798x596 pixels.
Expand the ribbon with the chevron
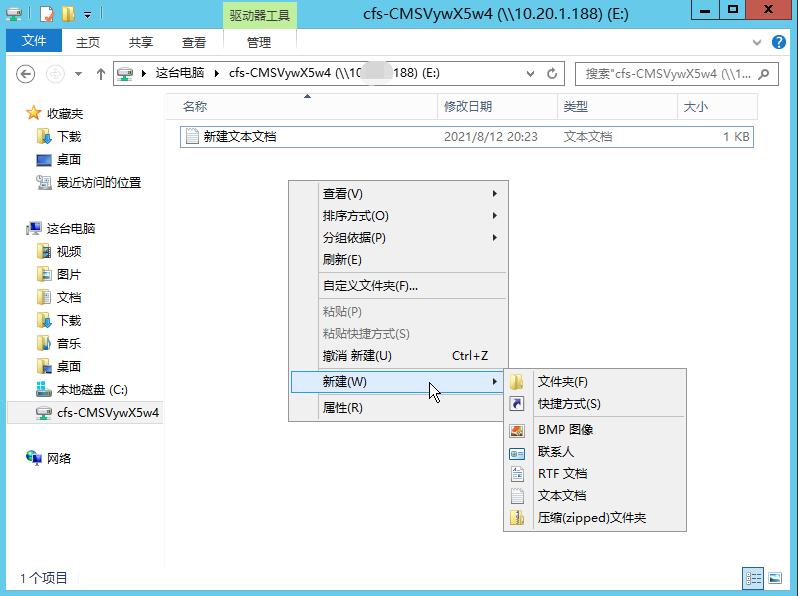[x=757, y=42]
